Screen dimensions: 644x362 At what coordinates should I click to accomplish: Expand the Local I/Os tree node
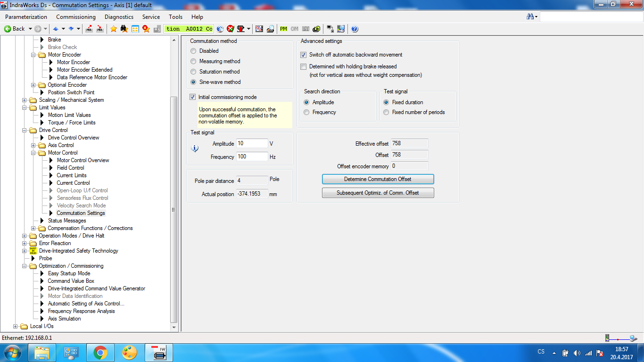16,326
